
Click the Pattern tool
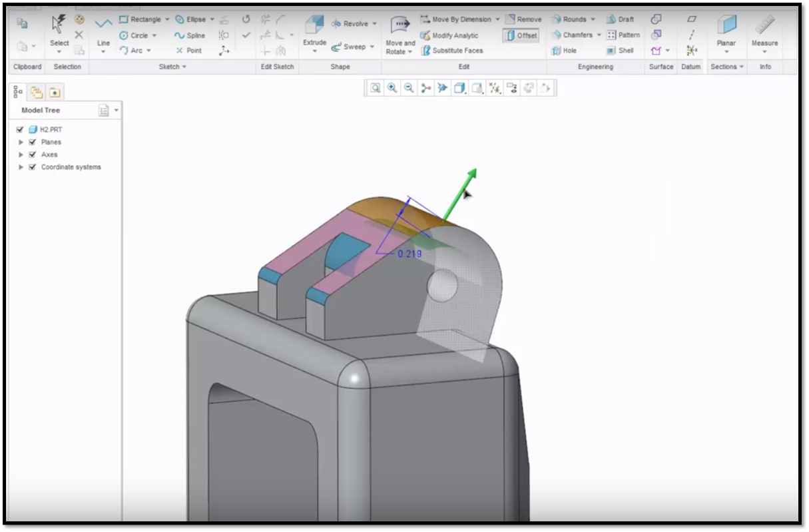pyautogui.click(x=623, y=35)
